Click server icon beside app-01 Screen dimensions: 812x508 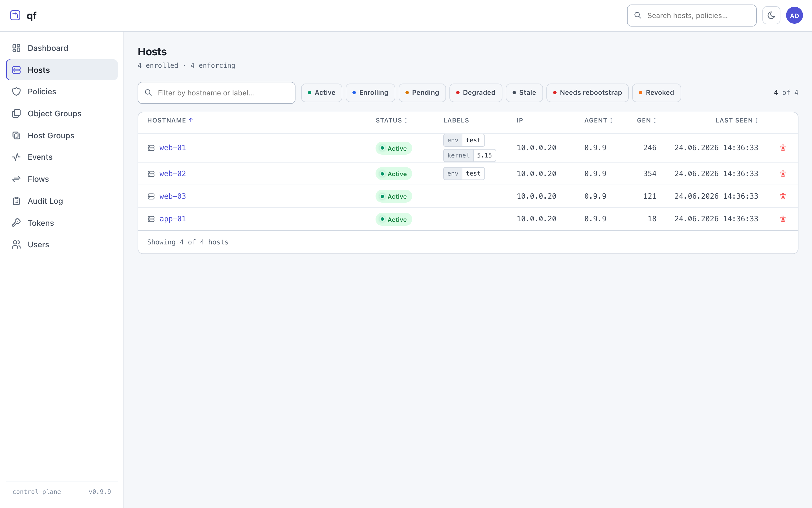pos(151,219)
